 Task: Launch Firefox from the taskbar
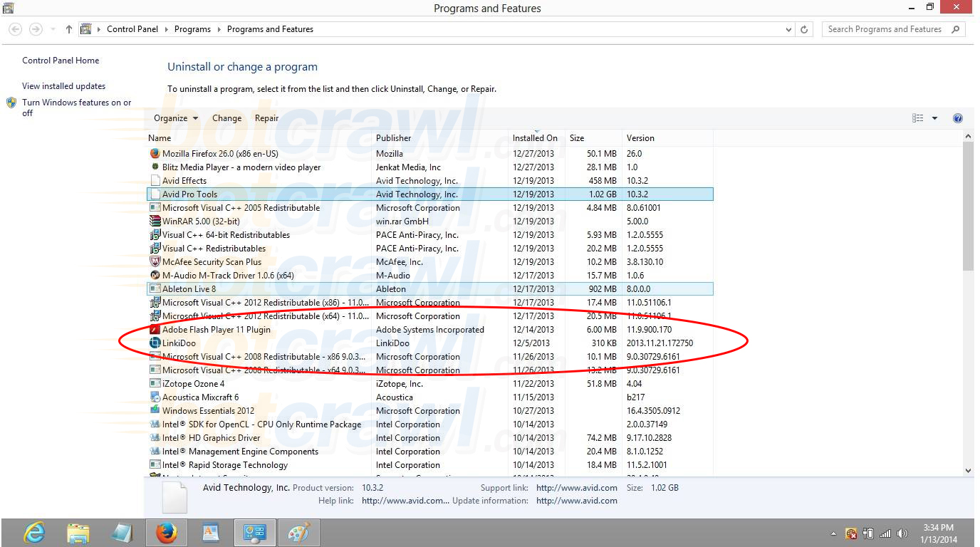click(x=166, y=532)
